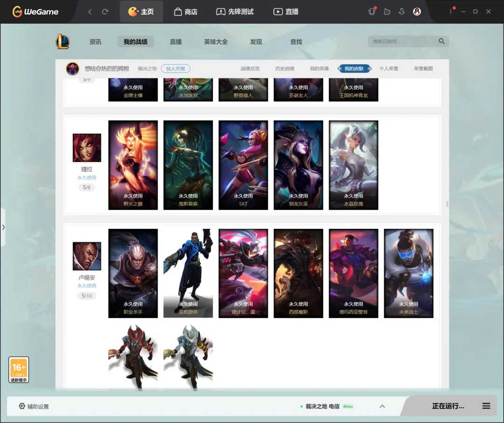Open the 直播 section in LoL nav
Viewport: 504px width, 423px height.
[175, 42]
